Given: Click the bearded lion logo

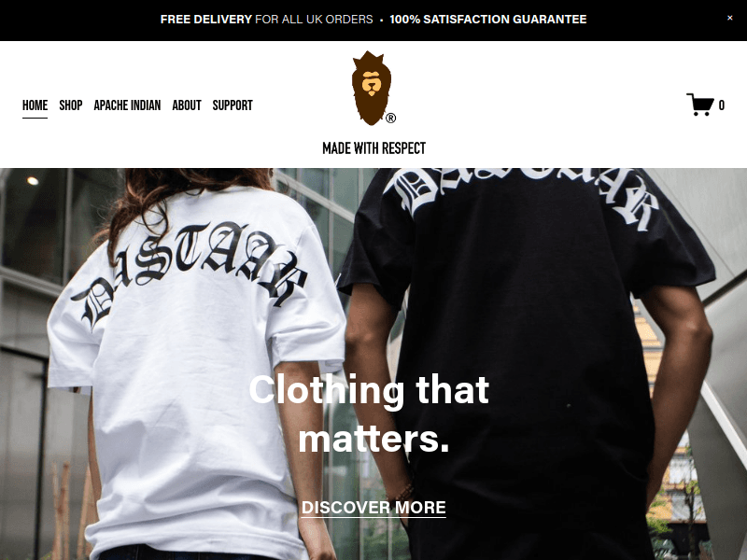Looking at the screenshot, I should (x=371, y=88).
